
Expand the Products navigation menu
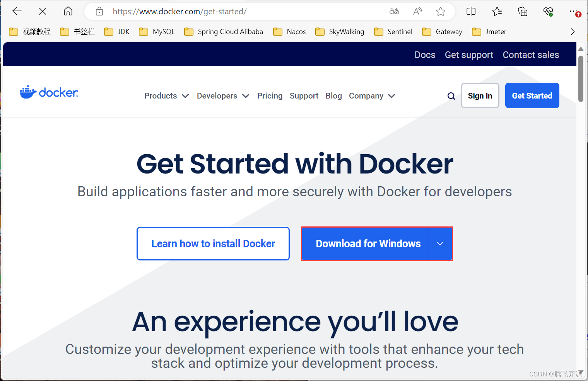(166, 96)
